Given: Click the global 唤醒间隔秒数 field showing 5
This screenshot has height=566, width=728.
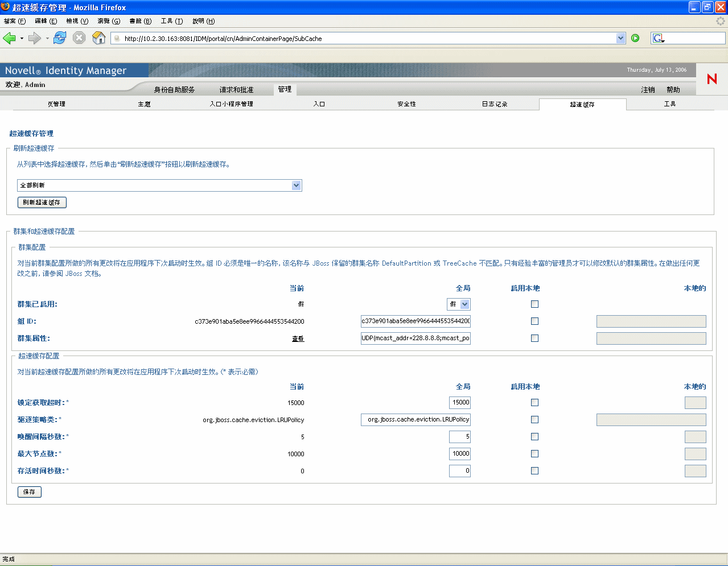Looking at the screenshot, I should tap(460, 437).
